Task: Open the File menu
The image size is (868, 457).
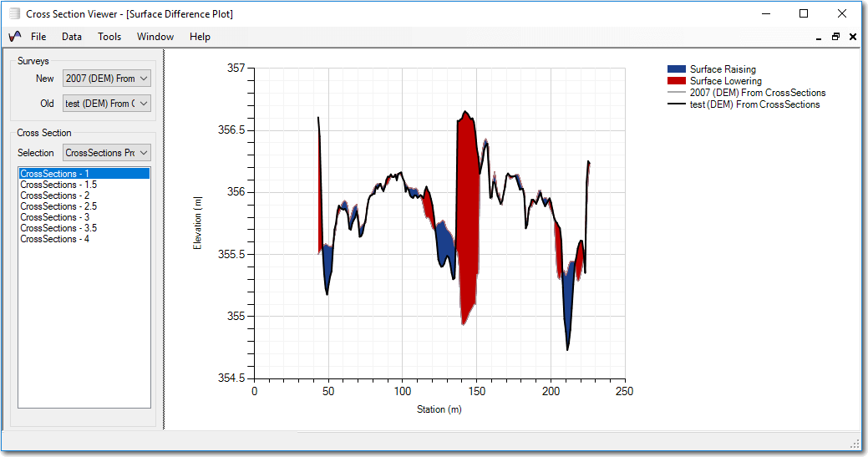Action: point(38,37)
